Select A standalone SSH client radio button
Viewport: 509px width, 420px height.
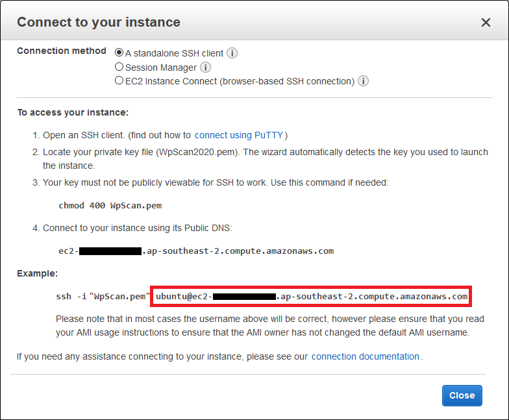pos(119,52)
